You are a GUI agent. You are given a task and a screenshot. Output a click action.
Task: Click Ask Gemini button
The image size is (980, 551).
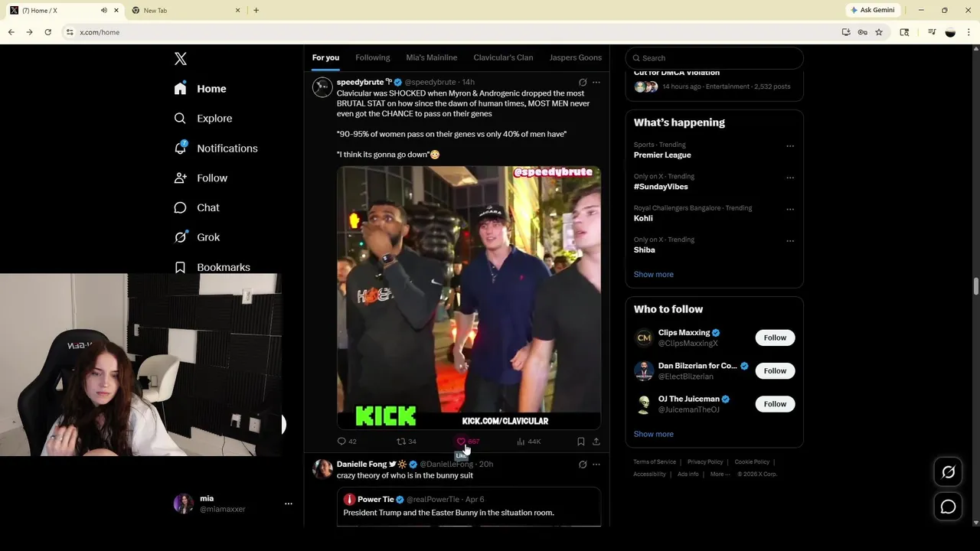[872, 10]
